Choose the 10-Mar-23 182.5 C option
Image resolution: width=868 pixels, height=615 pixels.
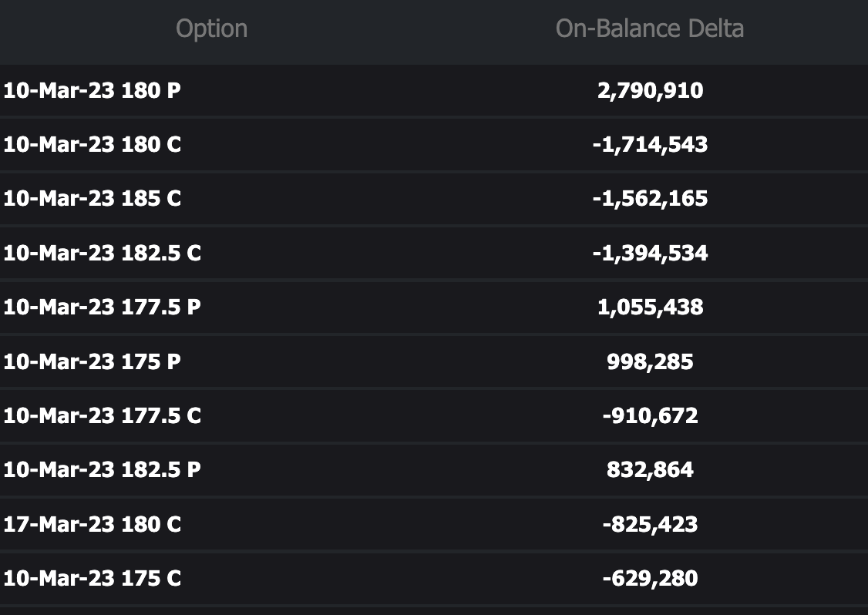[102, 254]
